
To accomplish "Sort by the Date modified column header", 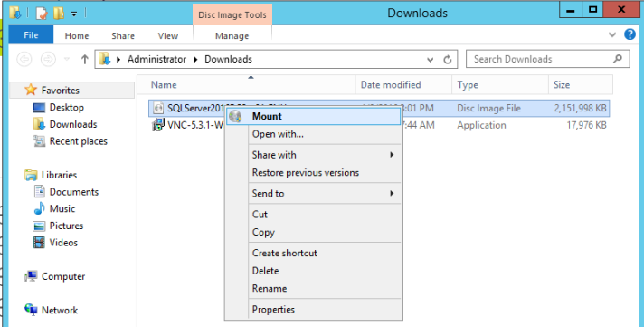I will [391, 85].
